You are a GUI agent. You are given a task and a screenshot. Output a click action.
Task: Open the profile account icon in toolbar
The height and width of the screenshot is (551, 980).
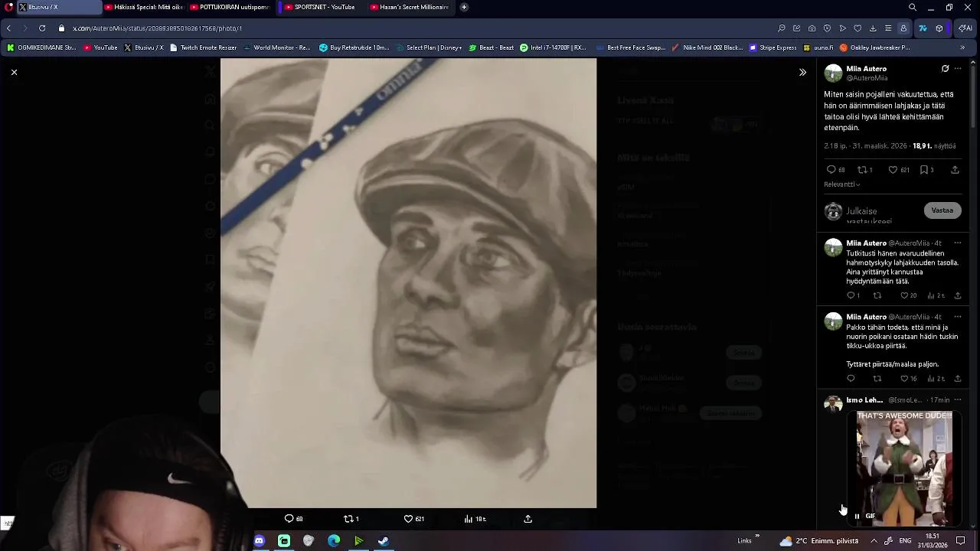pyautogui.click(x=903, y=28)
